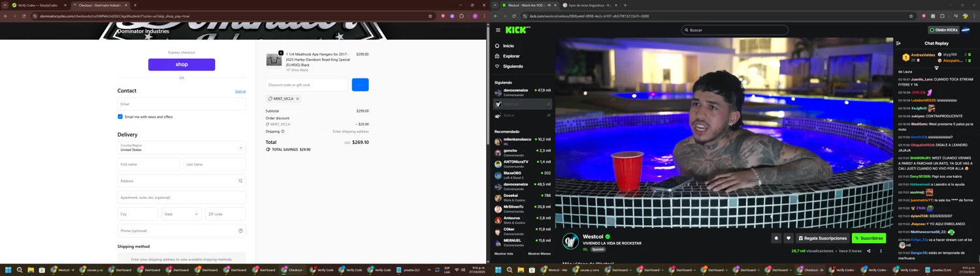This screenshot has height=276, width=980.
Task: Open the recommended channel milenkanolasco
Action: [x=523, y=141]
